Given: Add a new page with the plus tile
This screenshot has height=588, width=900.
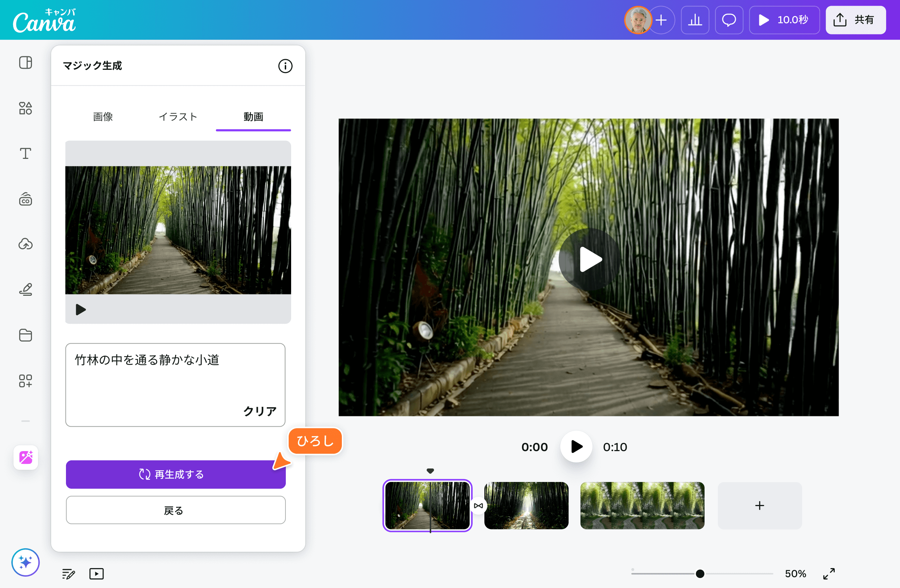Looking at the screenshot, I should 759,505.
